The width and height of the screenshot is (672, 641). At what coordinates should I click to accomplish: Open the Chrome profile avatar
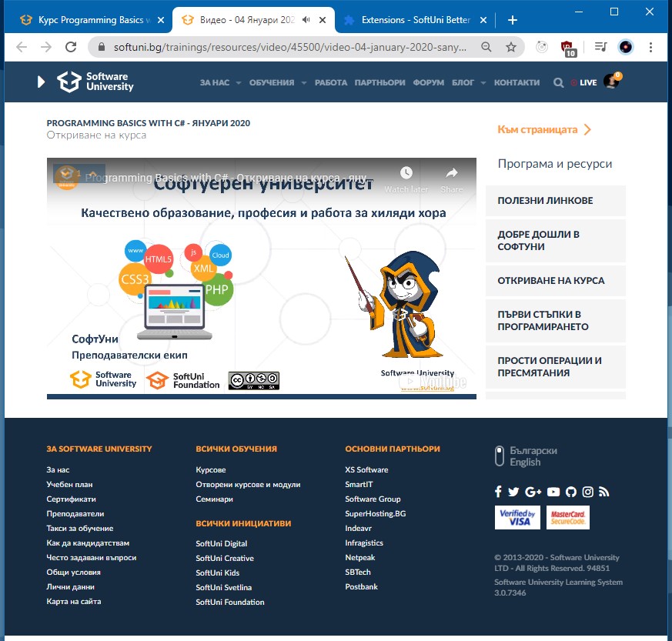tap(625, 47)
